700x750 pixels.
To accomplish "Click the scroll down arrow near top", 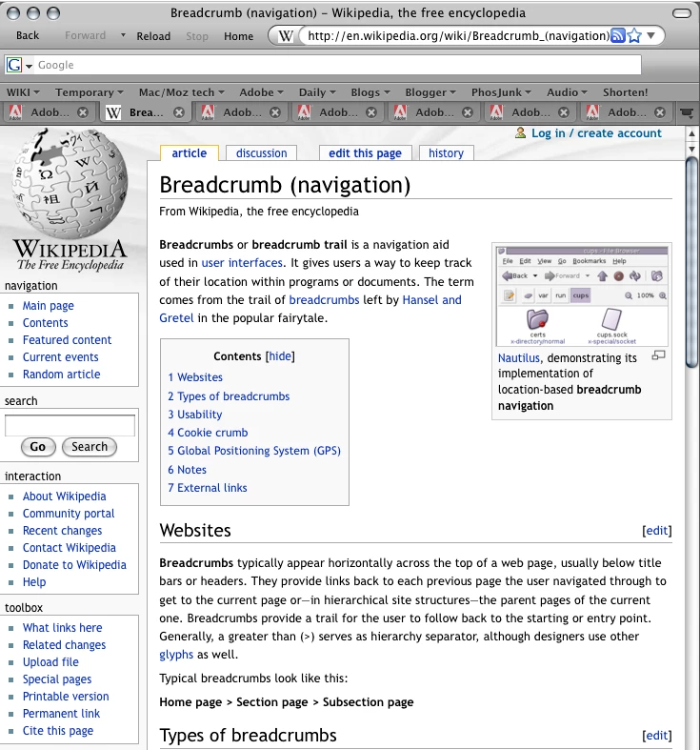I will click(x=691, y=149).
